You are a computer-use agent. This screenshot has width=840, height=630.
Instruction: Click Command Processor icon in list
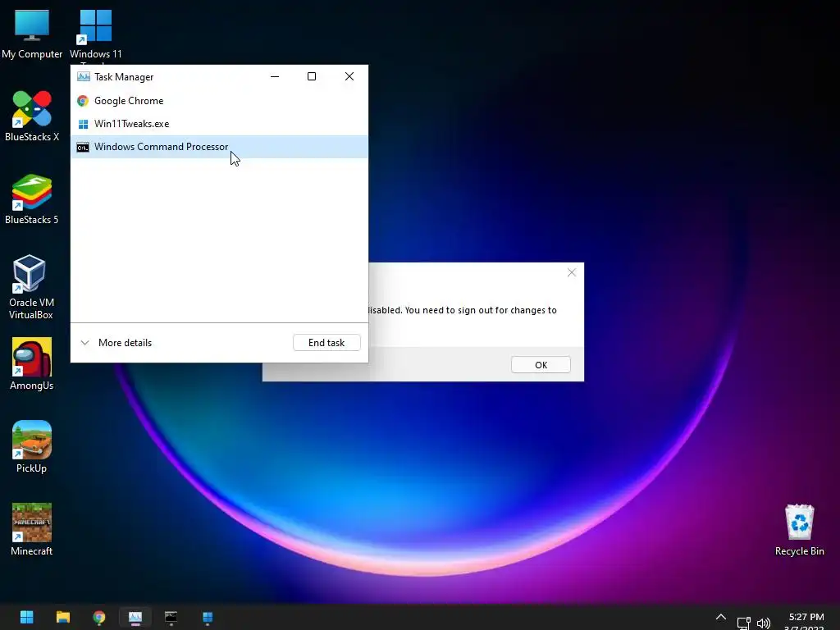pyautogui.click(x=83, y=148)
